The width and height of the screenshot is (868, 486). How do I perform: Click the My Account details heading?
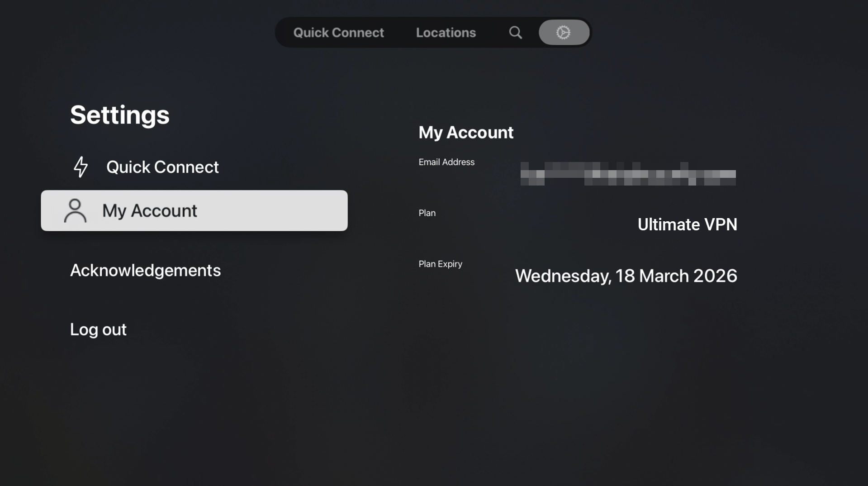465,133
